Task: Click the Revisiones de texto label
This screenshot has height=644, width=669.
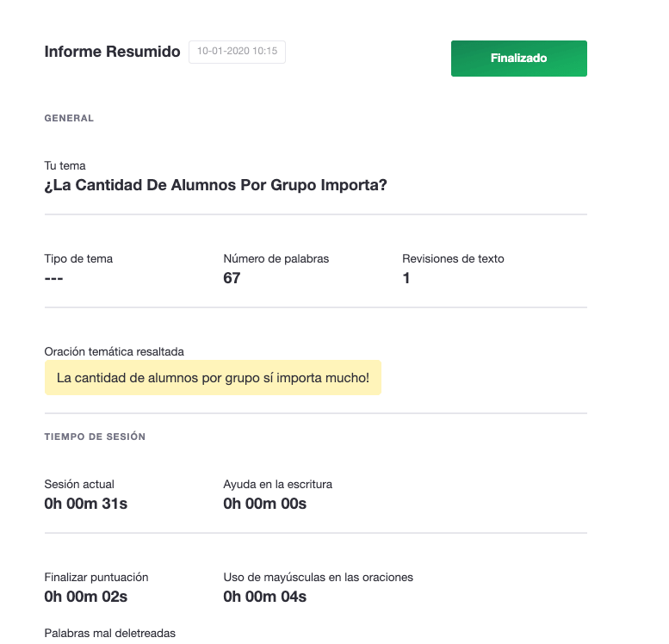Action: click(453, 258)
